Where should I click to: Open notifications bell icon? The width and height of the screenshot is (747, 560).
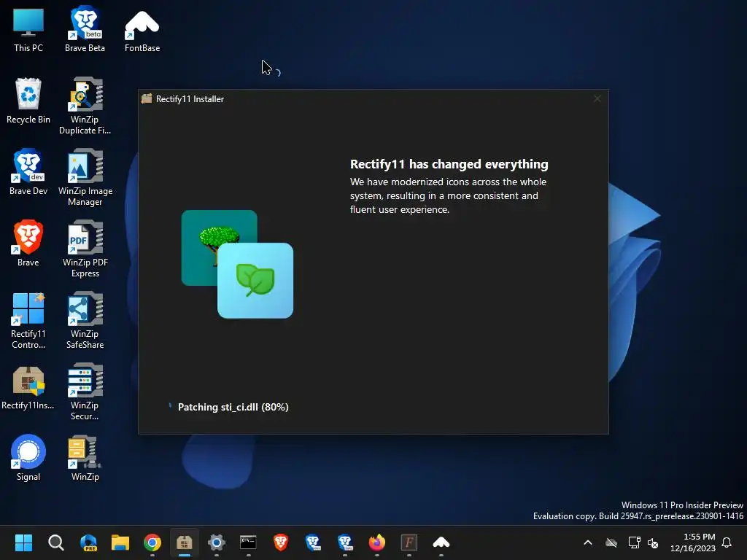727,542
